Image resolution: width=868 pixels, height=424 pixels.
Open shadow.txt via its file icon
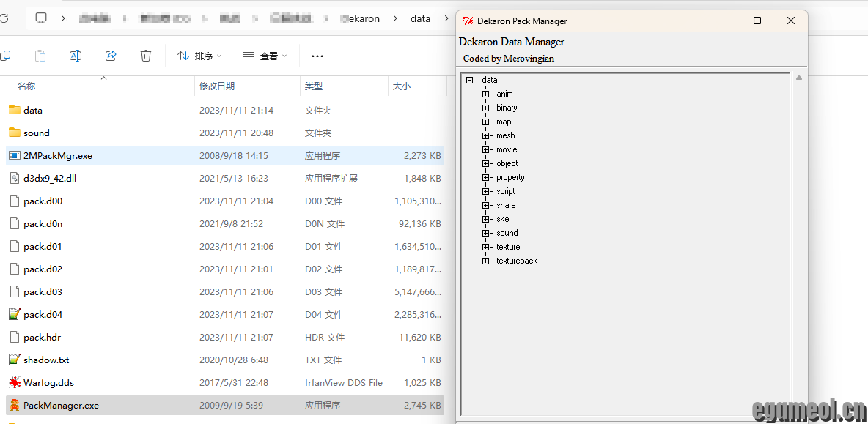pyautogui.click(x=14, y=360)
